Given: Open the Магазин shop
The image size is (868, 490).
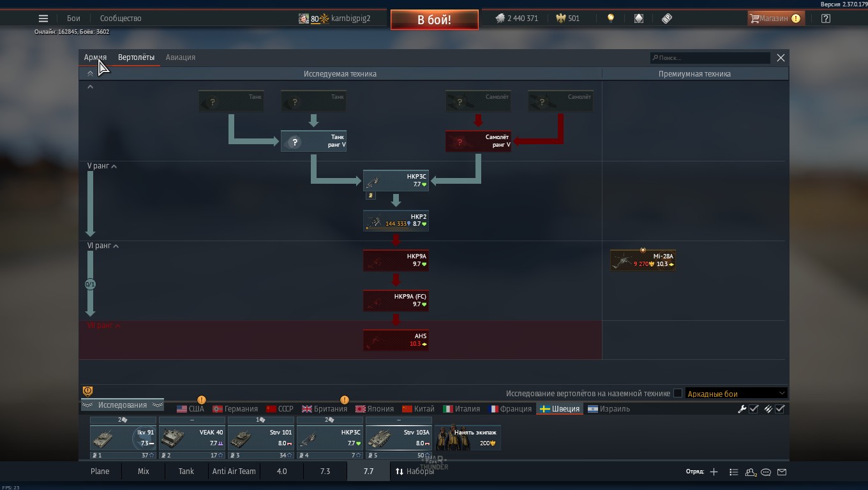Looking at the screenshot, I should (775, 19).
